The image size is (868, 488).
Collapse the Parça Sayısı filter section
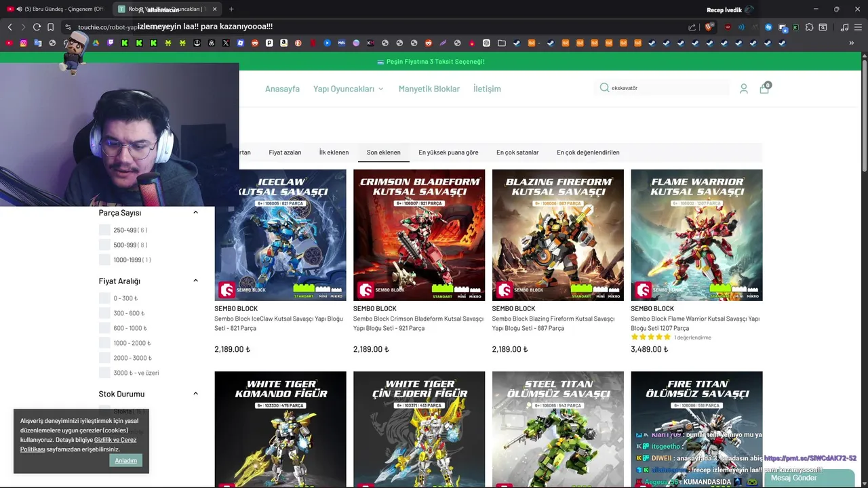point(195,212)
